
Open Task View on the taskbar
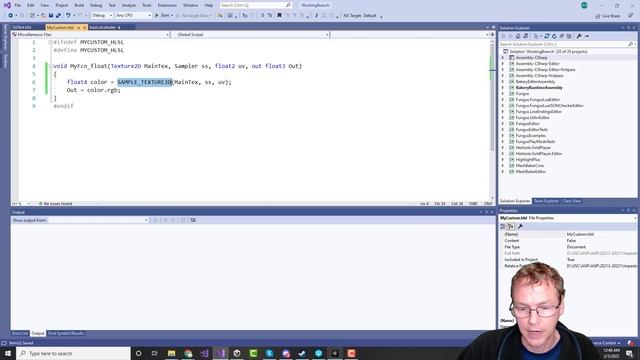[155, 353]
